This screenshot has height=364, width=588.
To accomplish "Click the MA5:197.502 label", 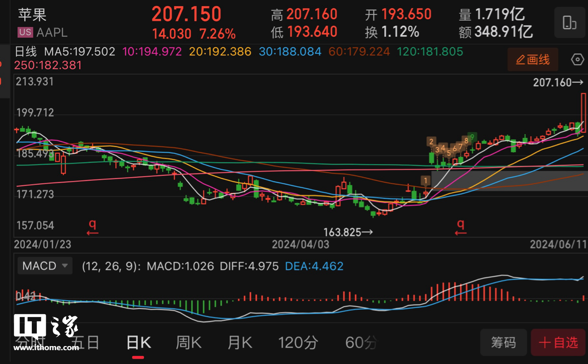I will click(x=80, y=52).
